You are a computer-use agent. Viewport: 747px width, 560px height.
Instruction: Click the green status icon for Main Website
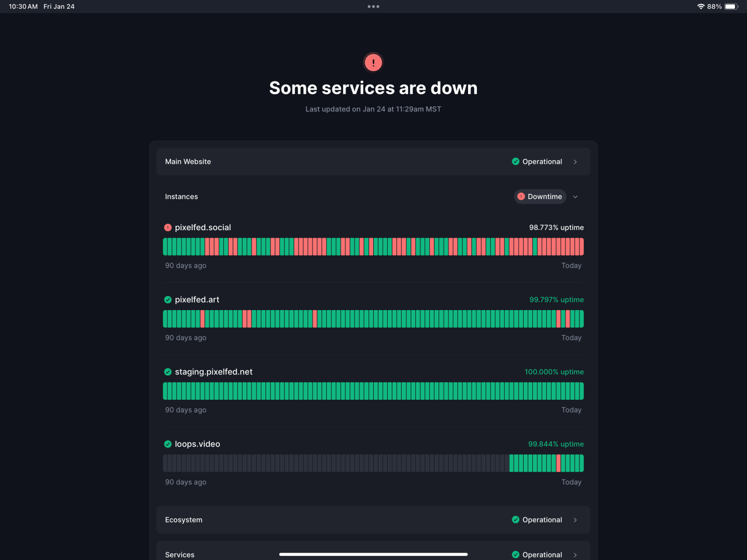pos(515,161)
